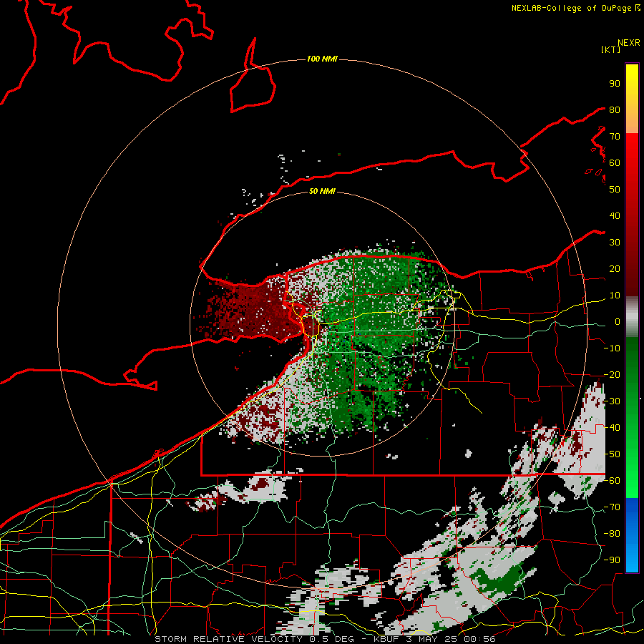Click the -50 scale value
644x644 pixels.
tap(612, 454)
